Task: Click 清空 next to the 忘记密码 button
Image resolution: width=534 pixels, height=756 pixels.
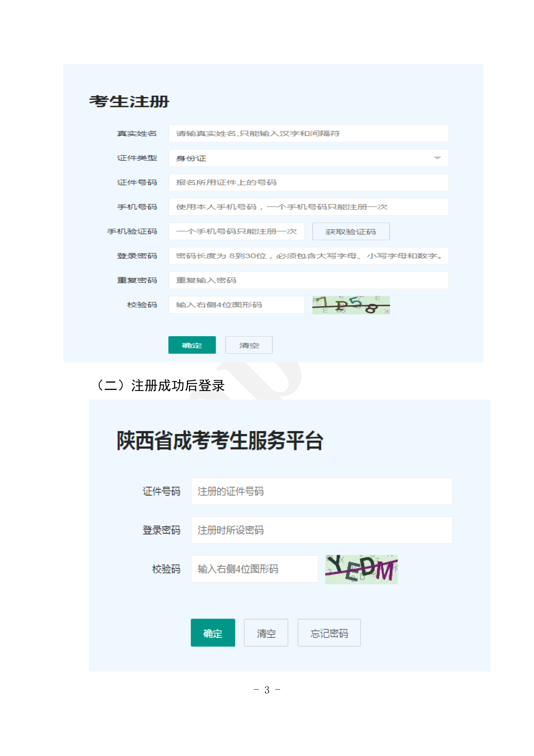Action: coord(266,633)
